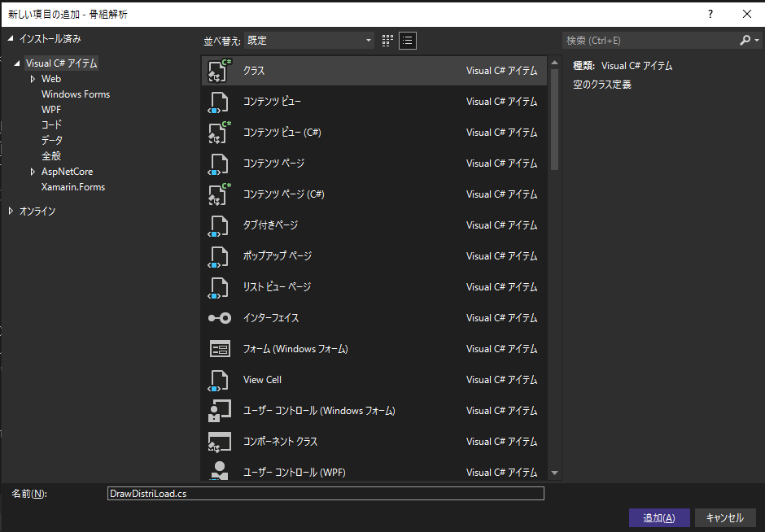
Task: Click the コンテンツ ページ (C#) icon
Action: tap(219, 194)
